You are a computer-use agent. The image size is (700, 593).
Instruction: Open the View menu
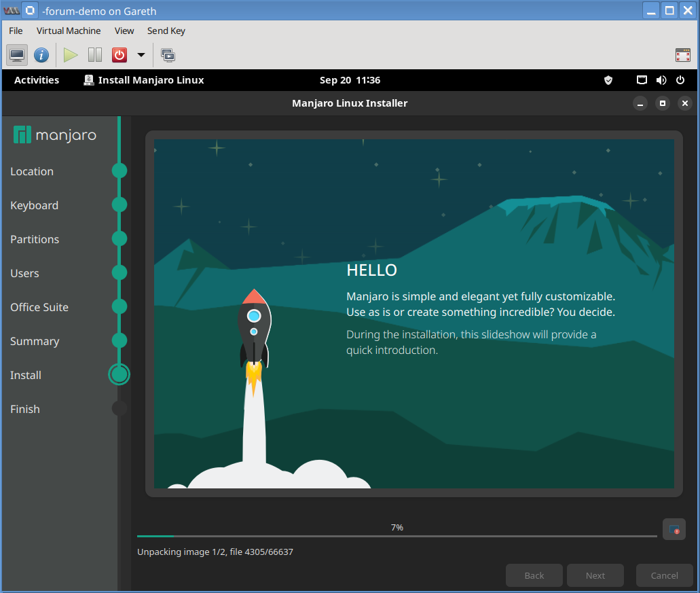124,31
